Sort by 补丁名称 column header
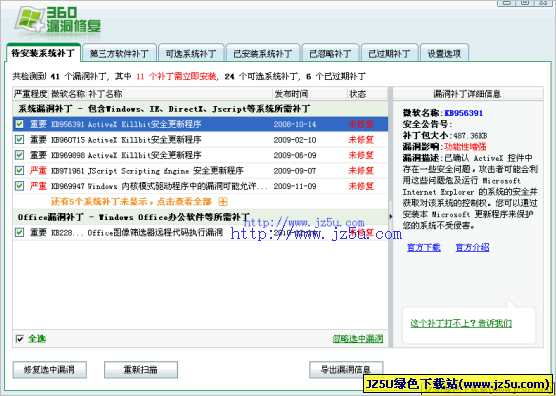Viewport: 556px width, 396px height. [179, 94]
